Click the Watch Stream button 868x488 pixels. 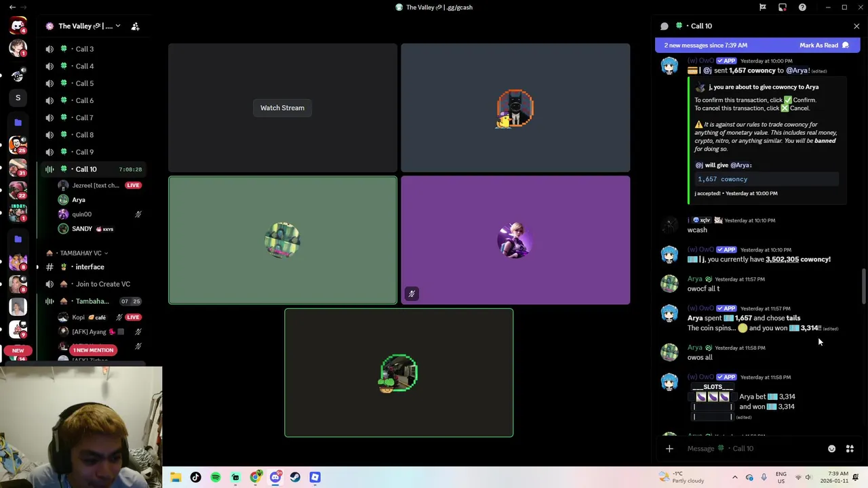[282, 108]
